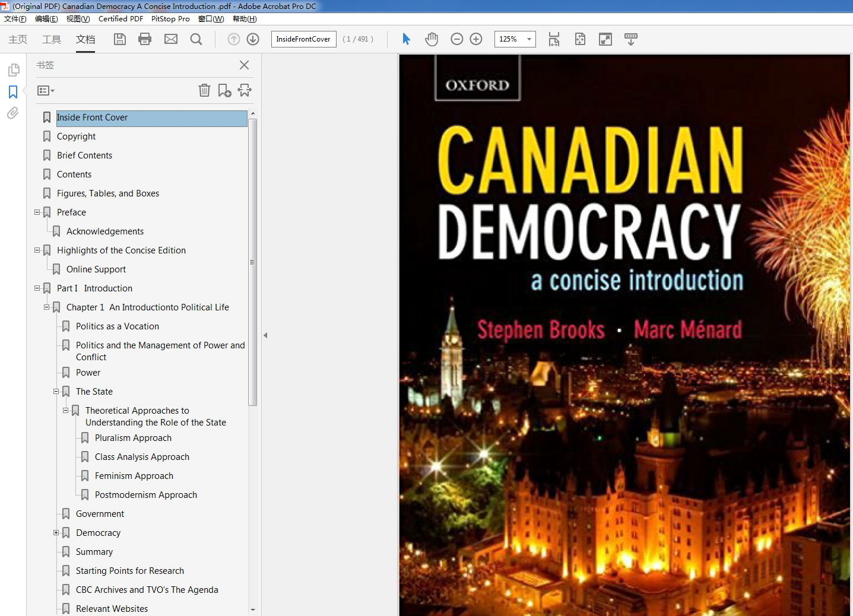Select Politics as a Vocation bookmark
853x616 pixels.
coord(118,326)
